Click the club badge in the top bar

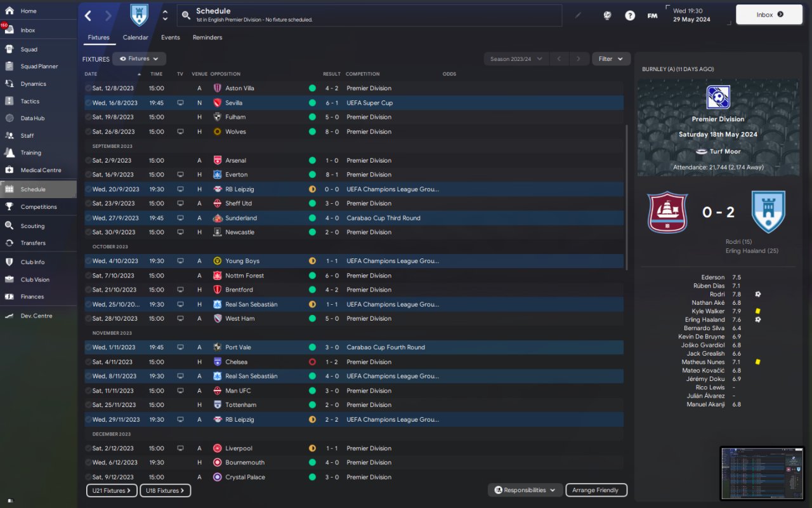click(139, 15)
